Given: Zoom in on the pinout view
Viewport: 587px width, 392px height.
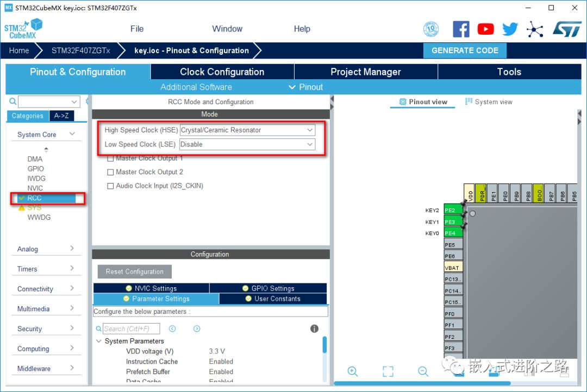Looking at the screenshot, I should coord(353,371).
